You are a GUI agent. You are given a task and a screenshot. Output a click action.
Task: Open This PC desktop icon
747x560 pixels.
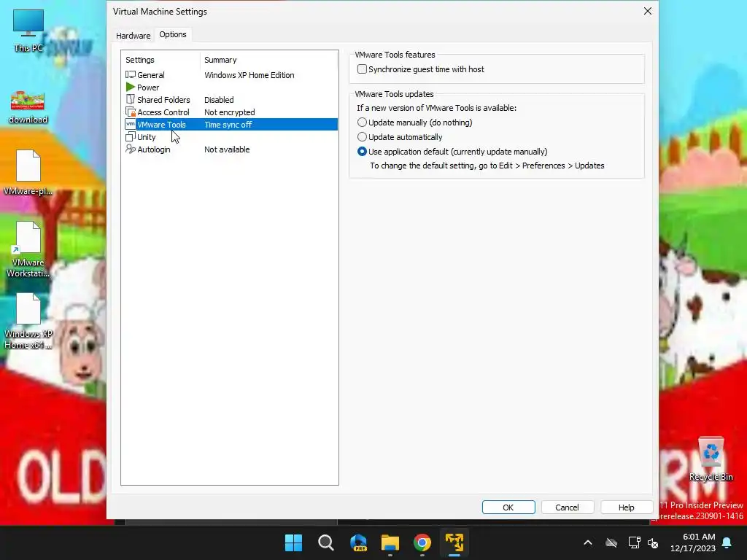pos(28,30)
